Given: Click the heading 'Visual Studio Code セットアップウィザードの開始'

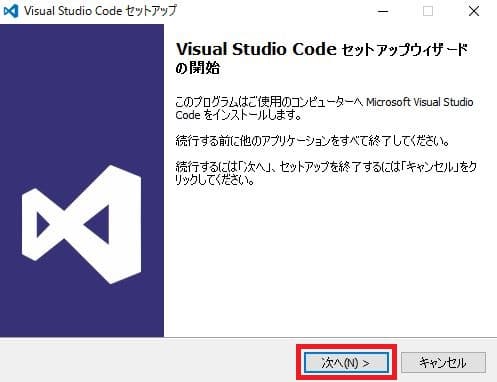Looking at the screenshot, I should click(322, 58).
